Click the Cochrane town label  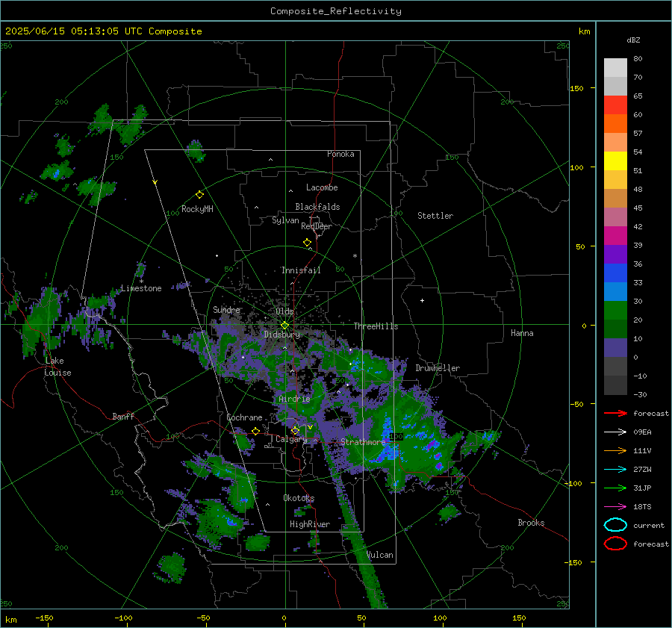coord(244,417)
